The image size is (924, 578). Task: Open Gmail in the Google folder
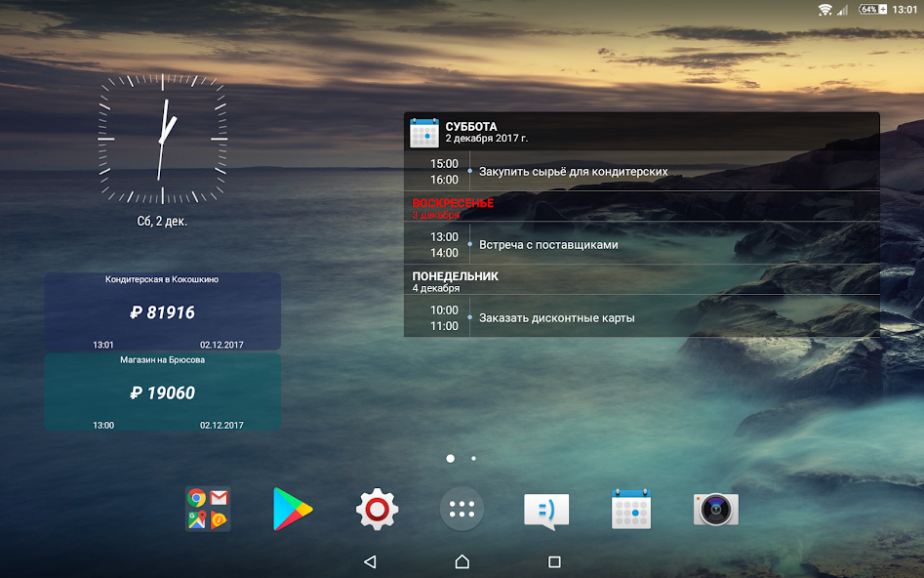(220, 498)
